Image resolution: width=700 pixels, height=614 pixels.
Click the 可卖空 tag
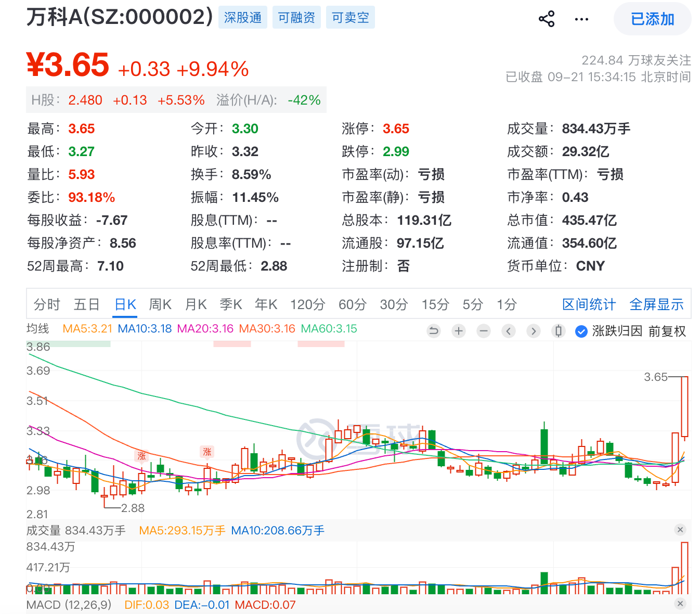[351, 18]
